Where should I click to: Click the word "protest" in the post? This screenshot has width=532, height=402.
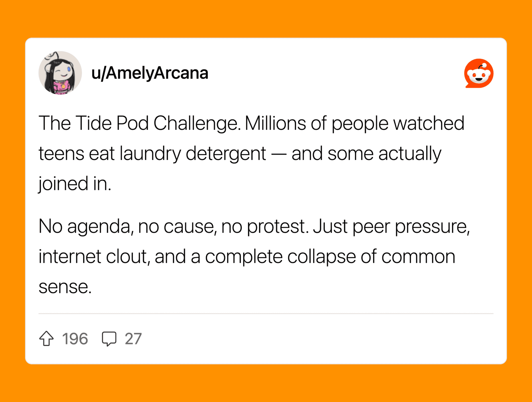[x=277, y=227]
